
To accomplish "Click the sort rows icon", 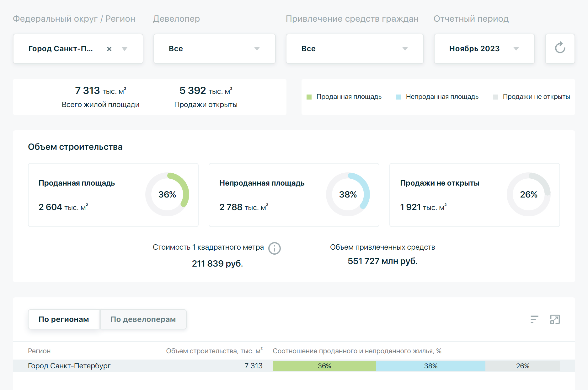I will pyautogui.click(x=534, y=319).
